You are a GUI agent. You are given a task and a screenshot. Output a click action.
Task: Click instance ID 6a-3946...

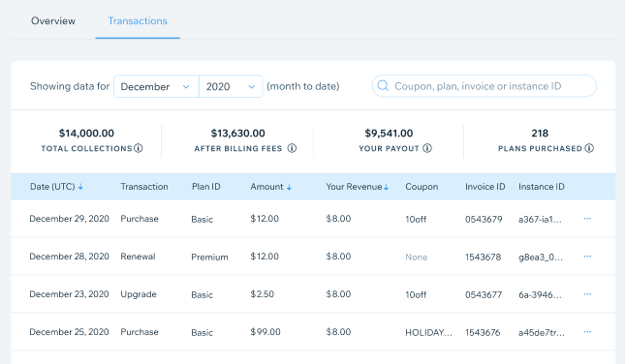pos(540,294)
